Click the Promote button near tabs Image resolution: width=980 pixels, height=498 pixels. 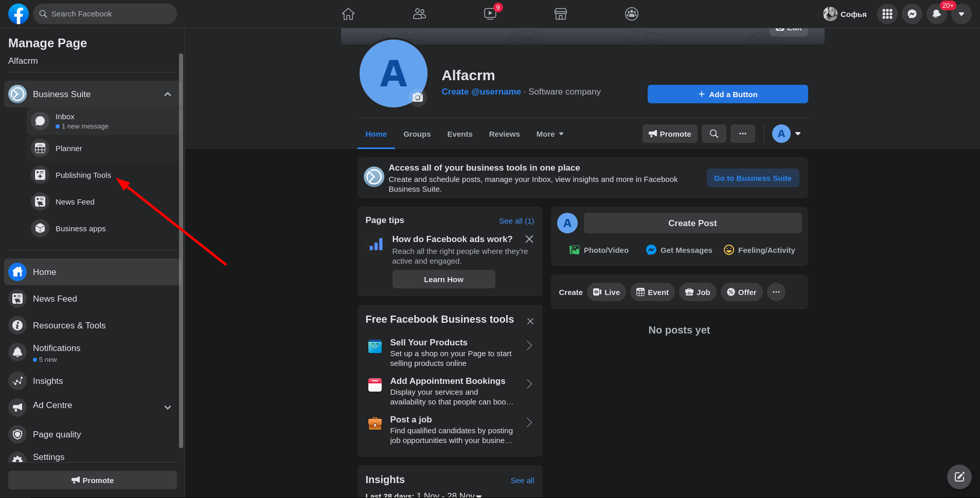[670, 134]
